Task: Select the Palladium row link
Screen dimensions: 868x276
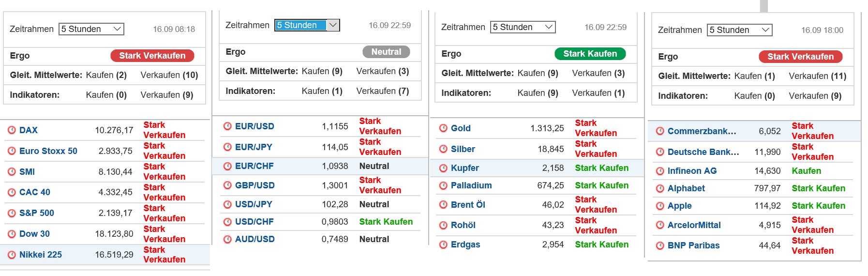Action: [471, 185]
